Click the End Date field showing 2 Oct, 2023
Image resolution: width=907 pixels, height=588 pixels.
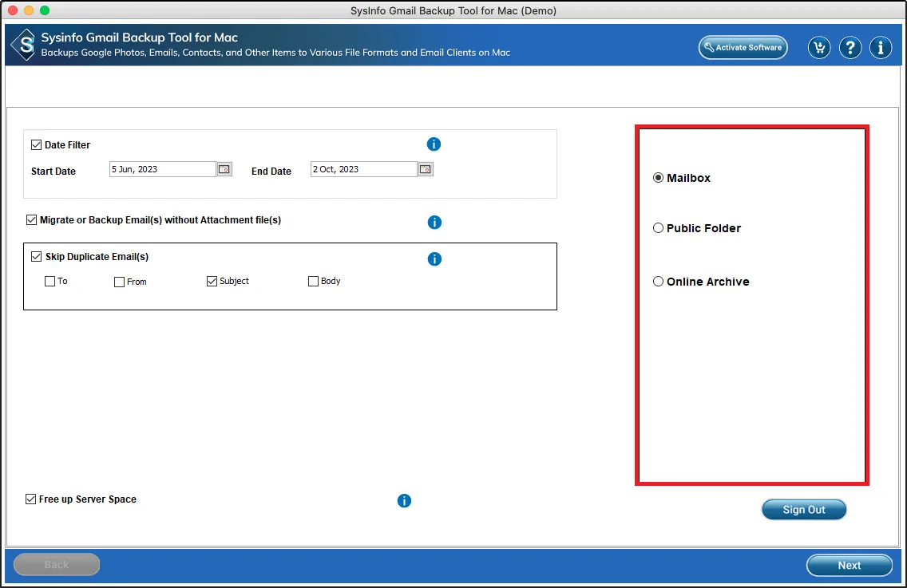[364, 169]
